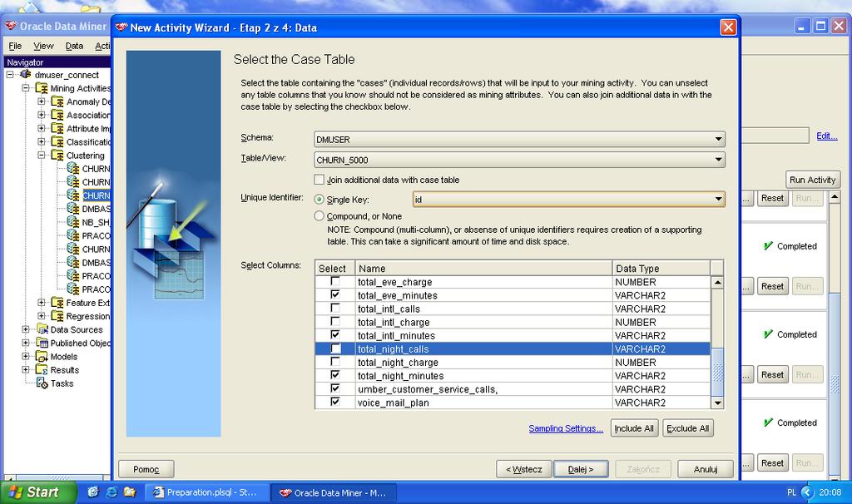Open the File menu

15,46
